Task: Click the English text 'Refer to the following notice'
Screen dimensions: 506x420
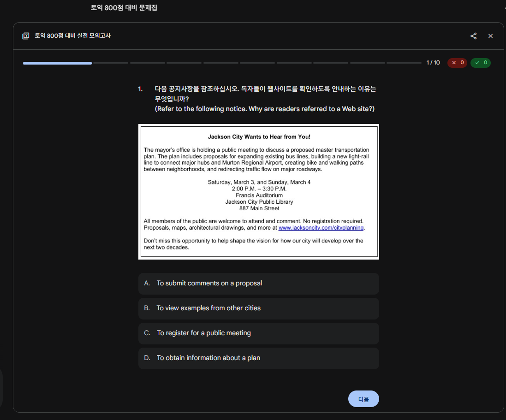Action: coord(200,109)
